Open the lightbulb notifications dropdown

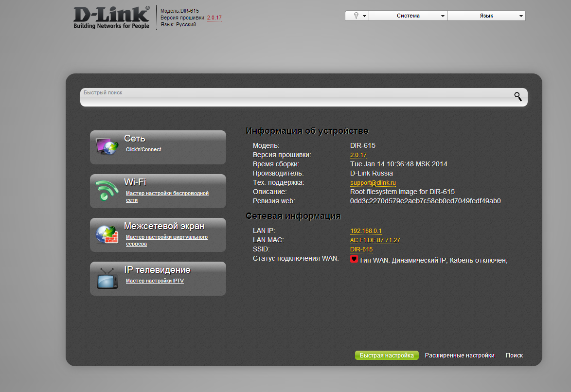[357, 16]
